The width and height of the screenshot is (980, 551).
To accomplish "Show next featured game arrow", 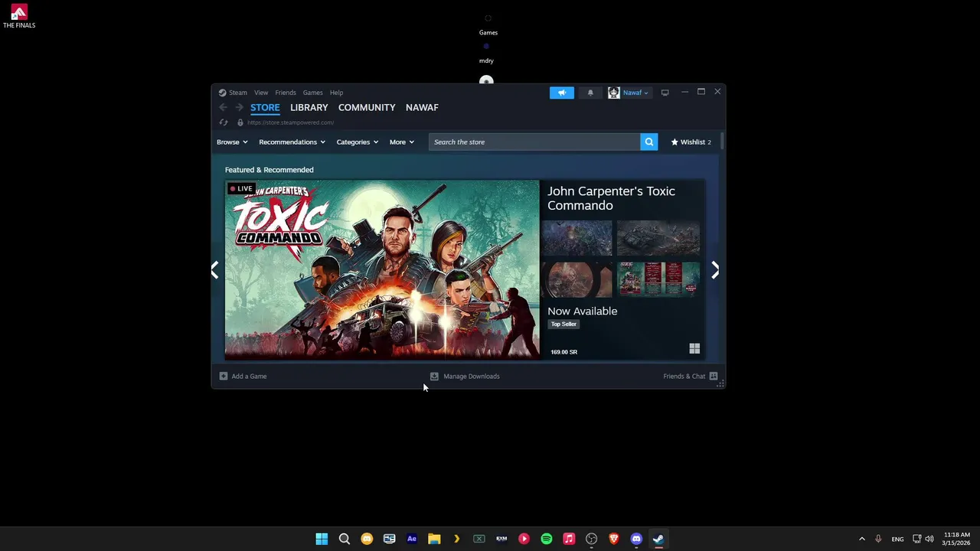I will click(x=715, y=269).
